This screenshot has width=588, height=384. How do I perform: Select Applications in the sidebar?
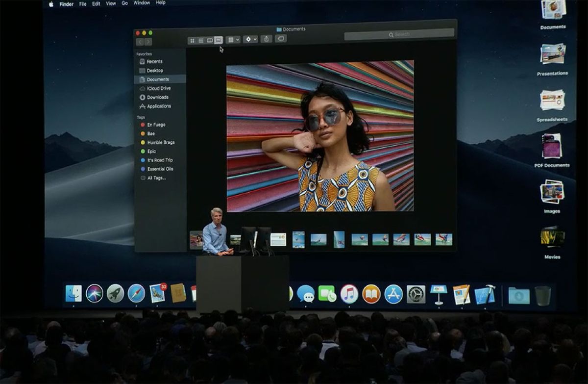coord(158,106)
